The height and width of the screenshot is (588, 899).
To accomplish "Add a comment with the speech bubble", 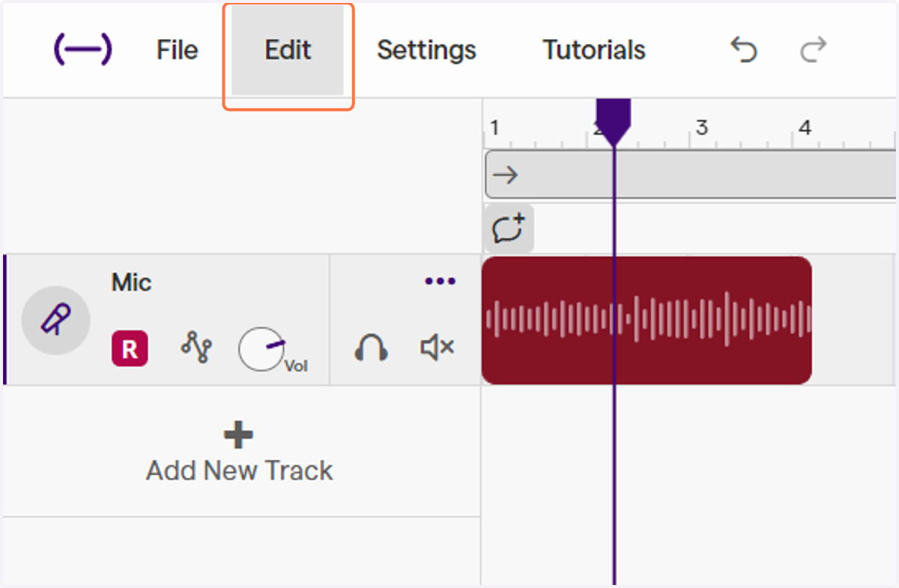I will click(x=509, y=228).
